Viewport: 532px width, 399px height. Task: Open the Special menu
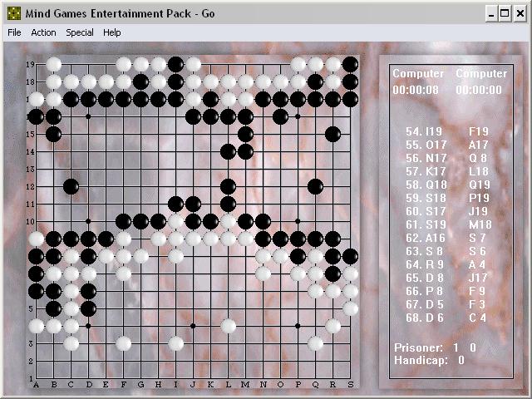(80, 32)
